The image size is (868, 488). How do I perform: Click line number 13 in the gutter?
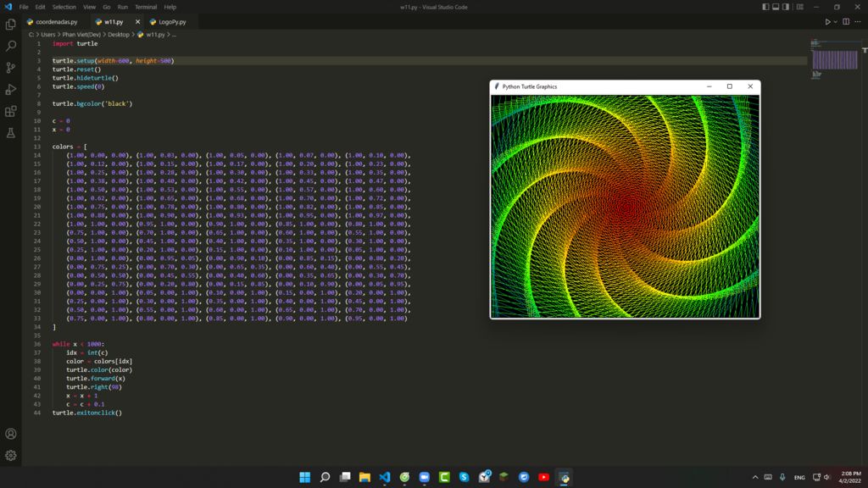pos(37,147)
